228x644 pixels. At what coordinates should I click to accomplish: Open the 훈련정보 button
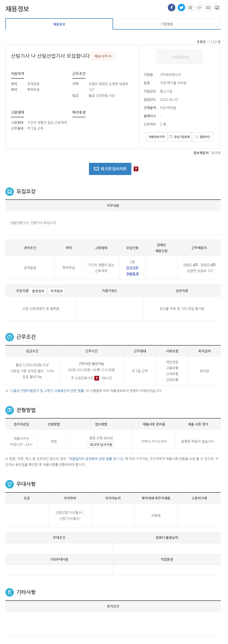tap(38, 291)
